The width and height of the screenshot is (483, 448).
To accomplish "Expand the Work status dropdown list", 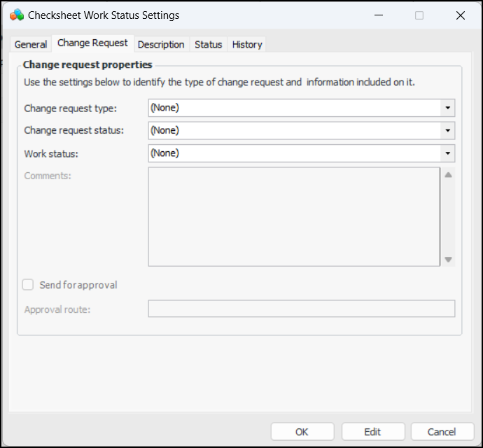I will pyautogui.click(x=447, y=153).
